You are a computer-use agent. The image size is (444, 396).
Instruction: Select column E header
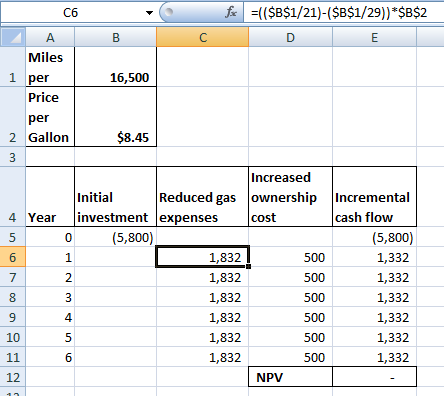pyautogui.click(x=375, y=37)
